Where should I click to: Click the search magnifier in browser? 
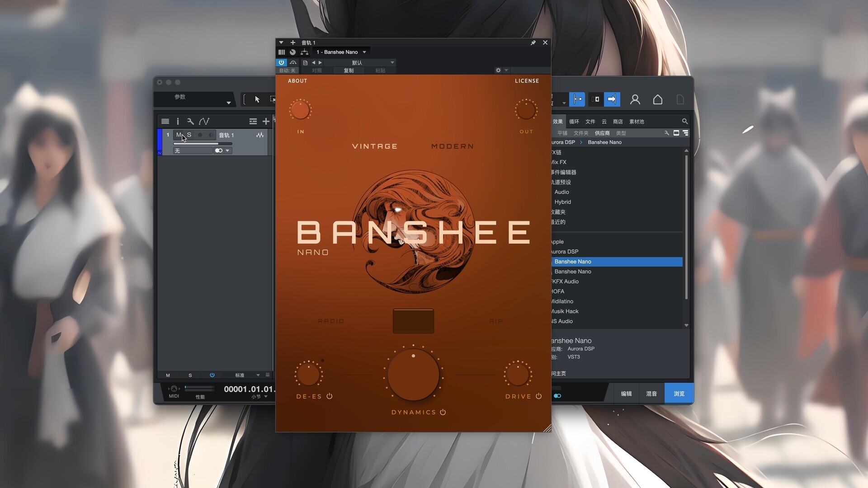coord(684,122)
